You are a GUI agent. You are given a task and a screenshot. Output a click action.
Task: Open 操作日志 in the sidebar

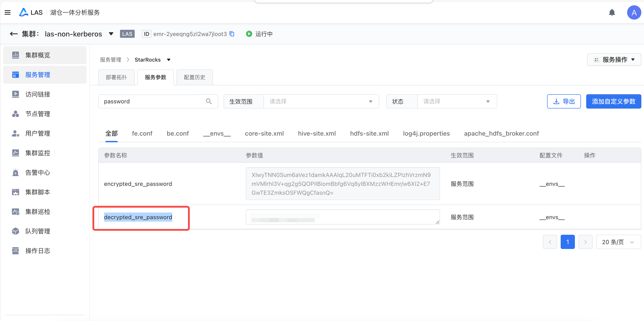coord(38,251)
